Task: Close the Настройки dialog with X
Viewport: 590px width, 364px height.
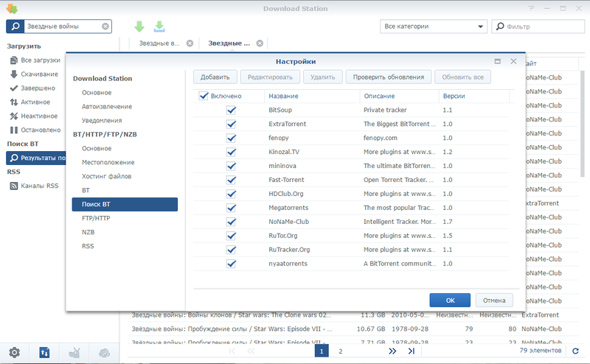Action: pyautogui.click(x=513, y=61)
